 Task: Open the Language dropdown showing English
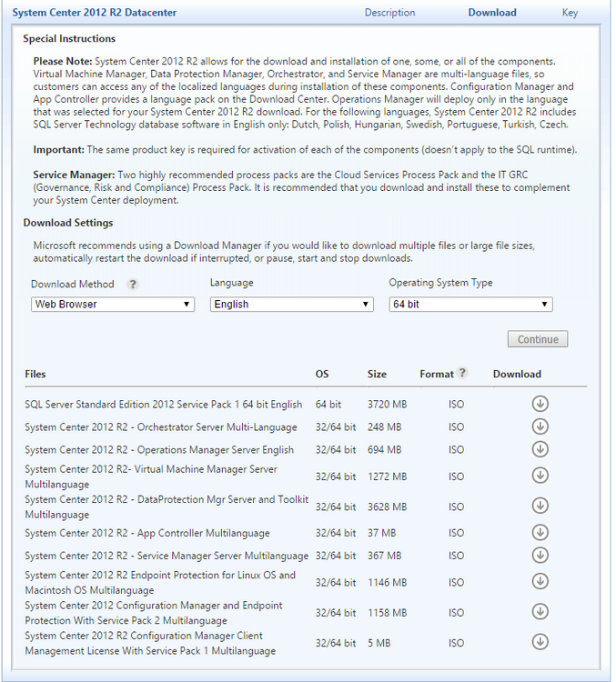click(292, 304)
